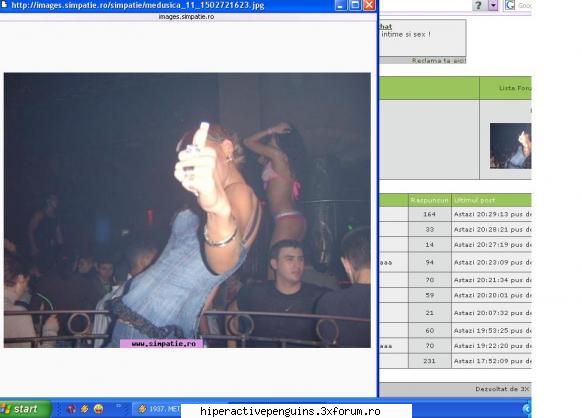Viewport: 582px width, 418px height.
Task: Expand the quick launch overflow chevron
Action: tap(118, 406)
